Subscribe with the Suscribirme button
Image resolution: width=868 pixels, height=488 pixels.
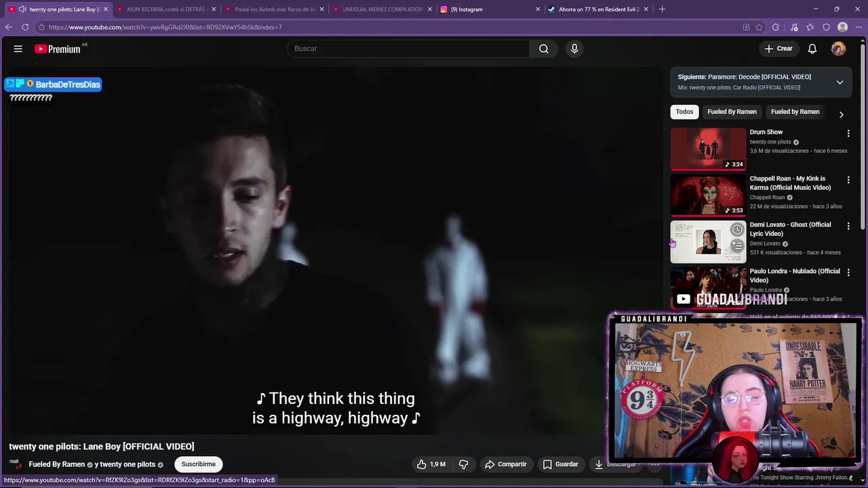[x=198, y=464]
